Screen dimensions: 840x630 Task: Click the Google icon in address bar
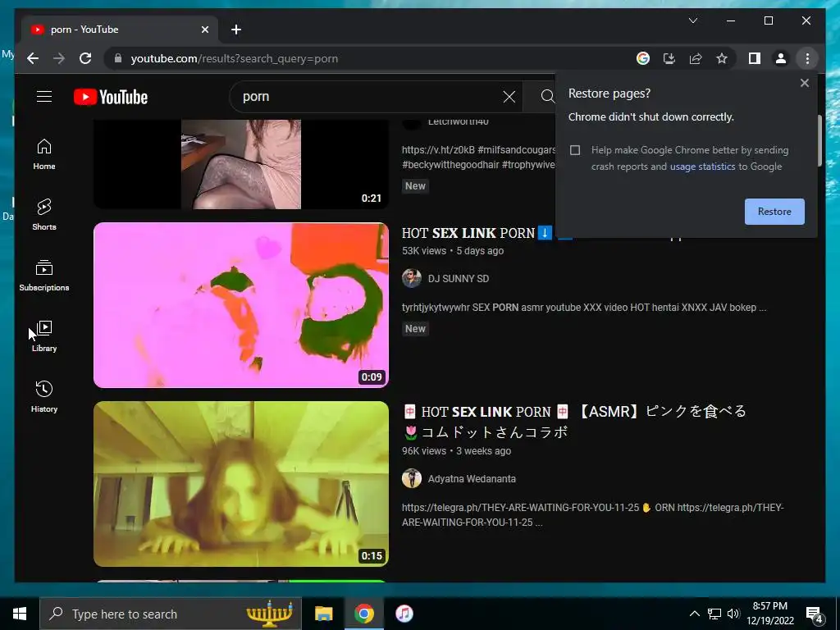click(643, 58)
